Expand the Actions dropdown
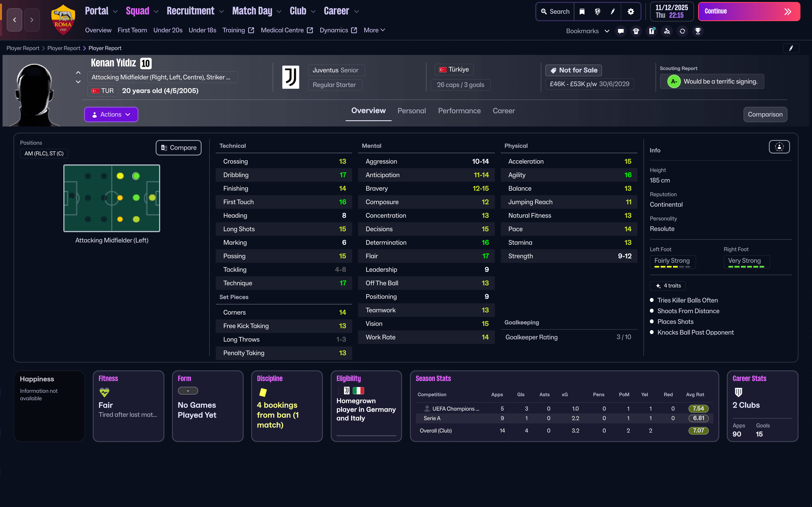The image size is (812, 507). (x=111, y=114)
